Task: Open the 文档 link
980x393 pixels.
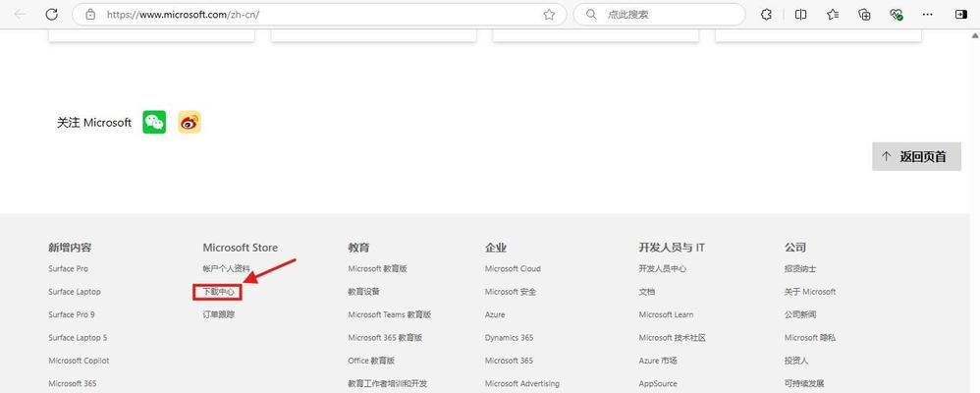Action: (x=647, y=292)
